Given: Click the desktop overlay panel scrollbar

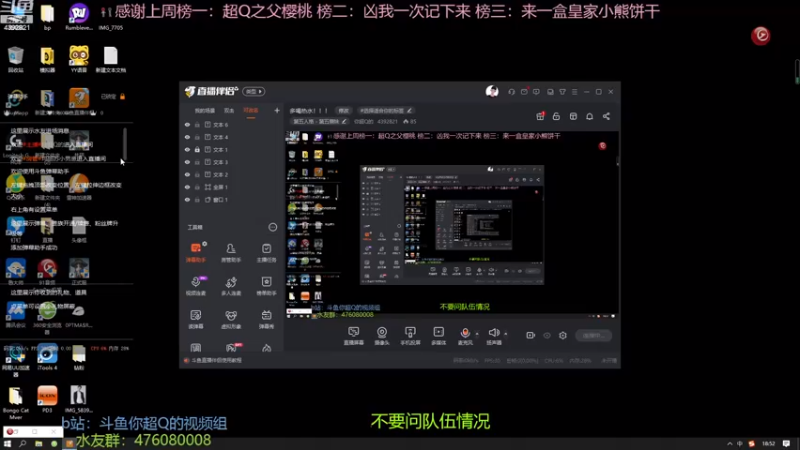Looking at the screenshot, I should [x=125, y=143].
